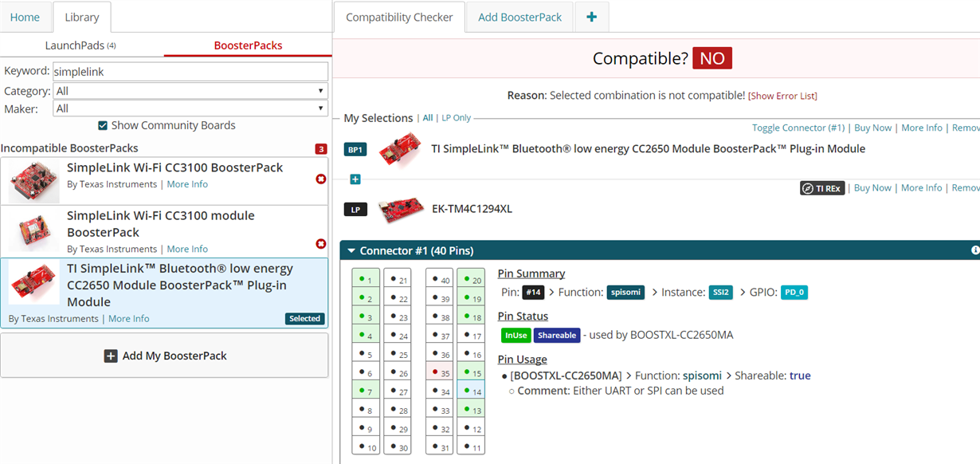
Task: Open the Show Error List link
Action: pos(782,96)
